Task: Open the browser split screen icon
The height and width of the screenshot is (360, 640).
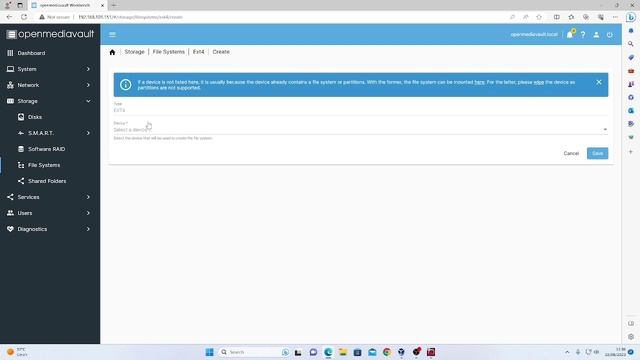Action: [556, 17]
